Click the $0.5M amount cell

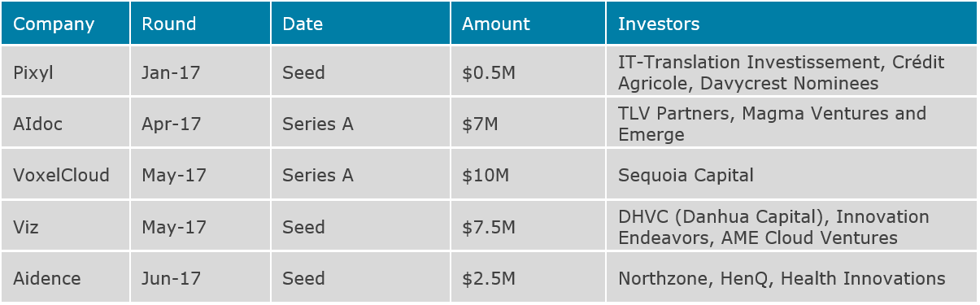[528, 72]
